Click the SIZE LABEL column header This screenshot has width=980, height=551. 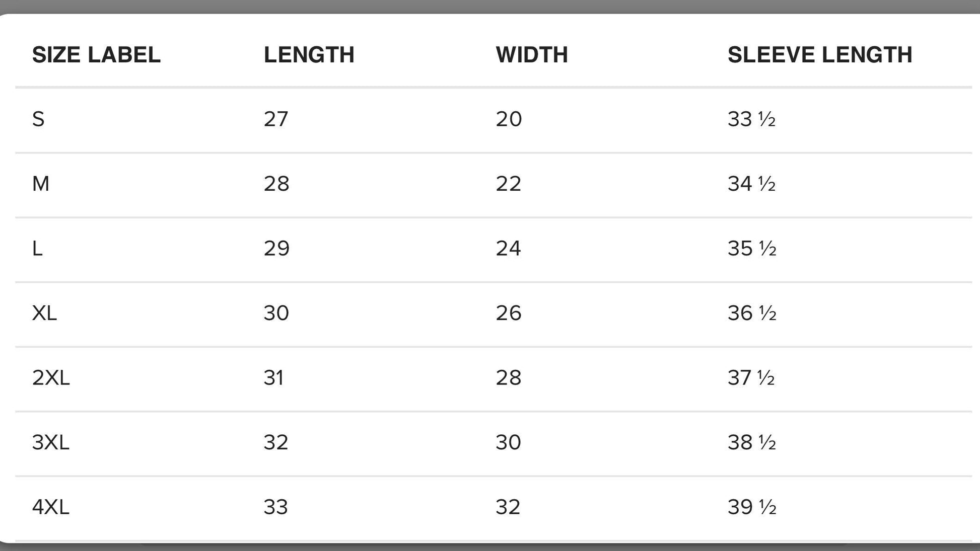96,55
